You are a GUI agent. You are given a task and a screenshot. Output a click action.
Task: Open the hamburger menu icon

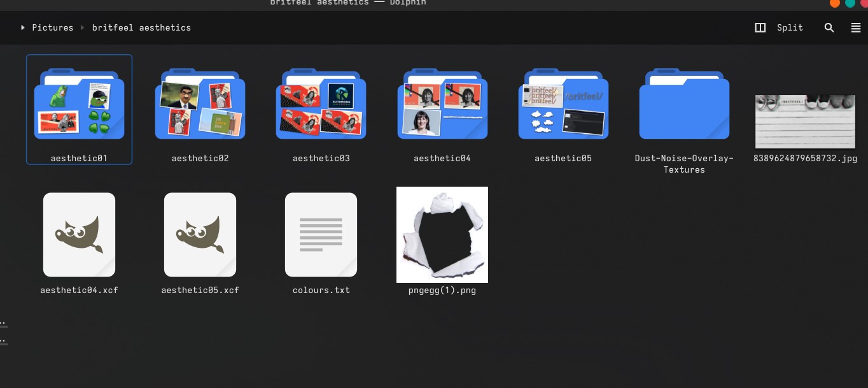[856, 27]
